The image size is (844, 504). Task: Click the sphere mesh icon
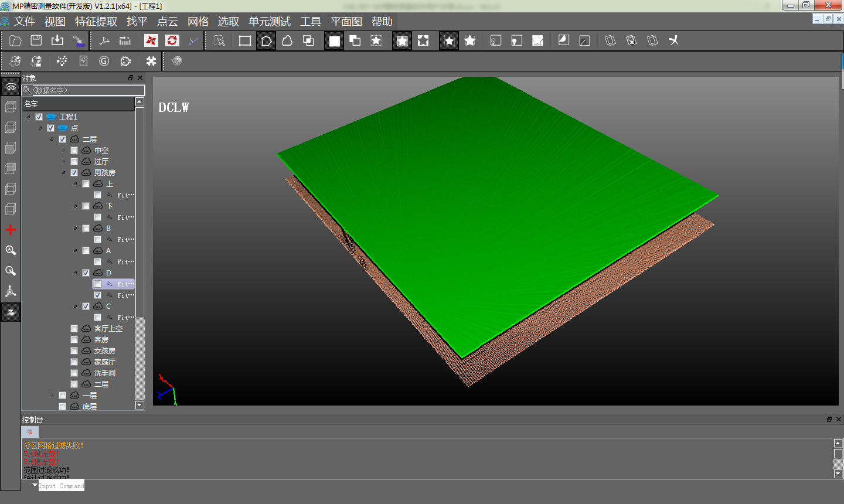(x=177, y=61)
